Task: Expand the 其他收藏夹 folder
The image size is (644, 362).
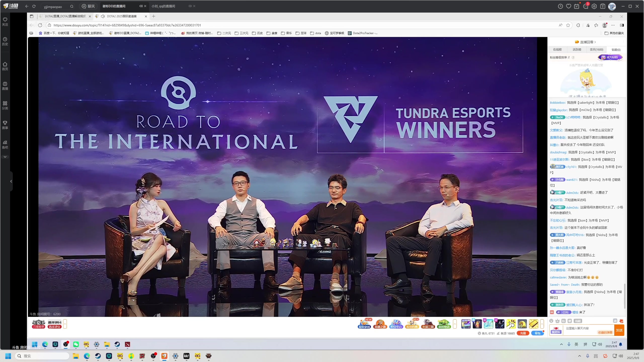Action: (x=614, y=33)
